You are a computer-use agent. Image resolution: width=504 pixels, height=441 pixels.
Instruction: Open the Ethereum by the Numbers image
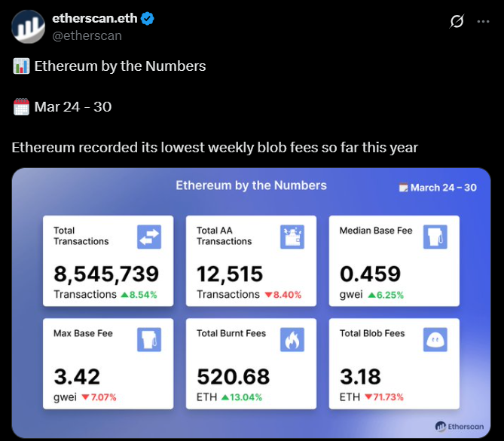[252, 302]
